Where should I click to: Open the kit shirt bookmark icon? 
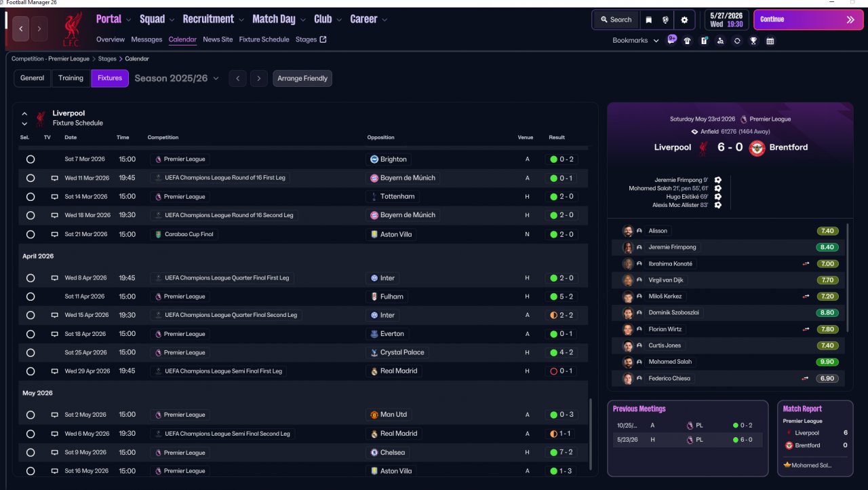(688, 41)
